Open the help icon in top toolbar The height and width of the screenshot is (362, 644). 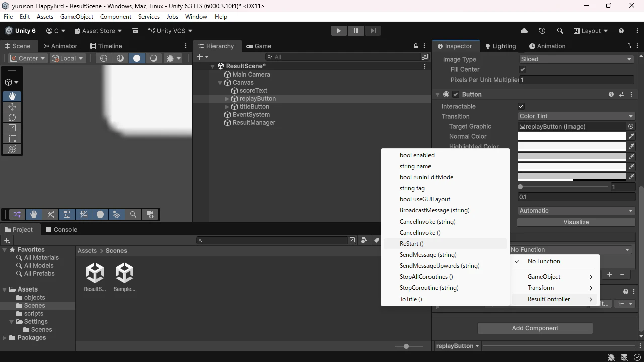621,31
